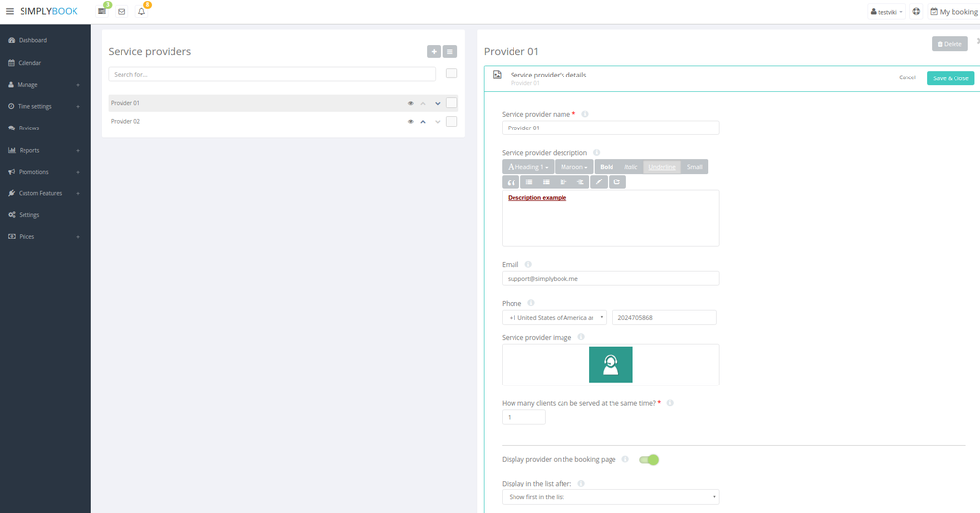Open Calendar in the left sidebar

coord(29,63)
